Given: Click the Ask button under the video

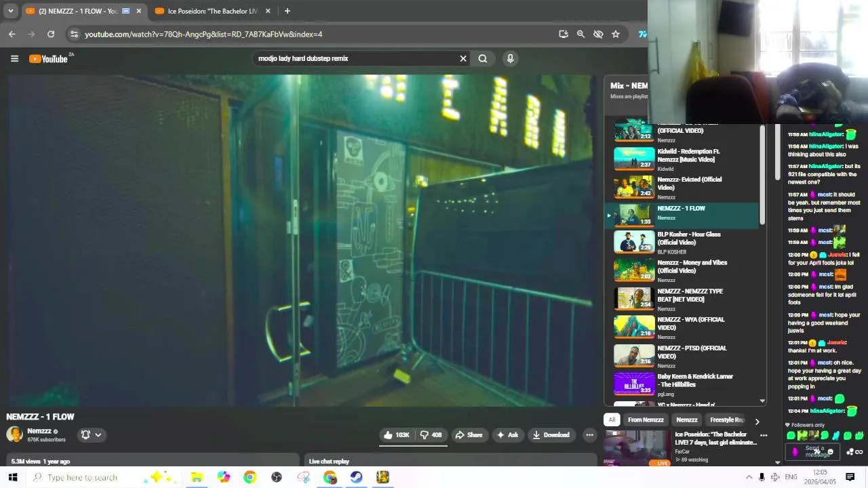Looking at the screenshot, I should (508, 435).
